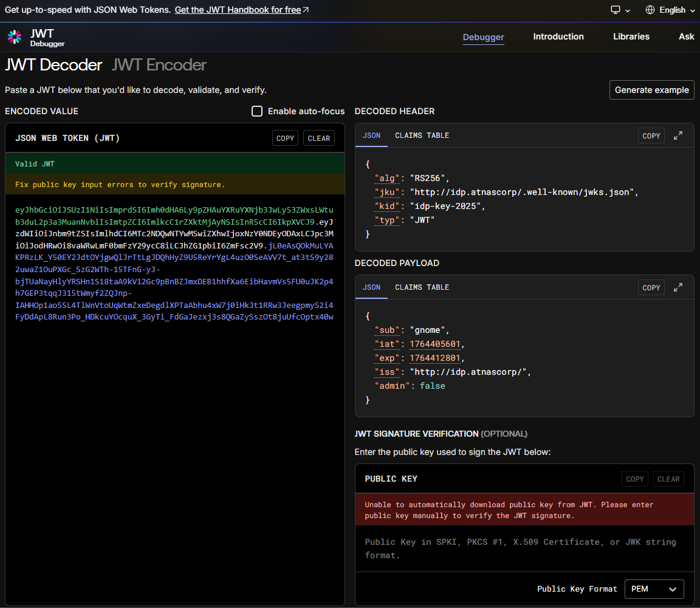Open the English language dropdown
Screen dimensions: 700x608
672,10
